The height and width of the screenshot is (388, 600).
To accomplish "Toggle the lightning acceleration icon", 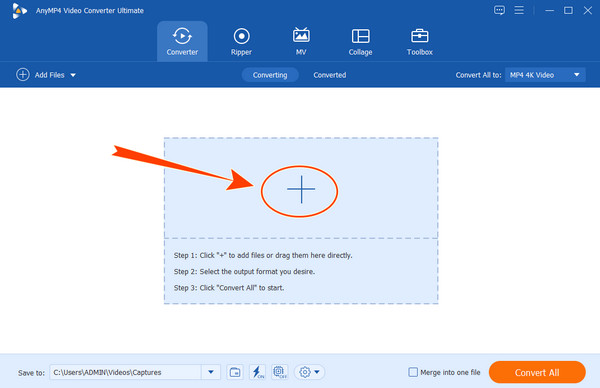I will 258,372.
